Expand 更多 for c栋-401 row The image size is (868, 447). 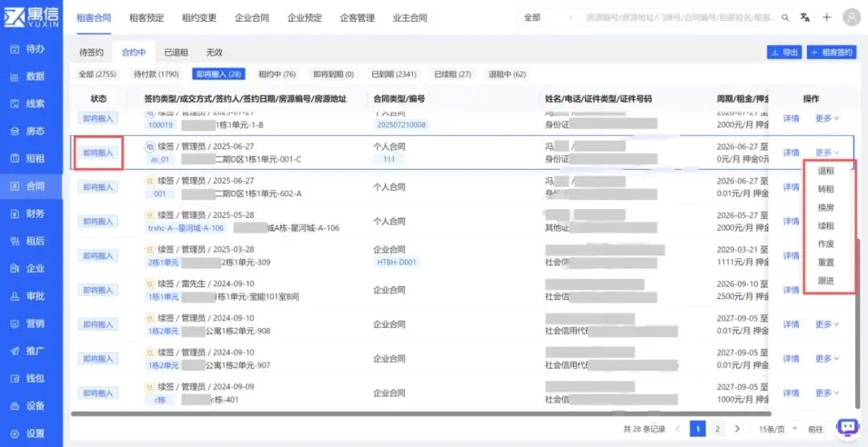tap(827, 392)
